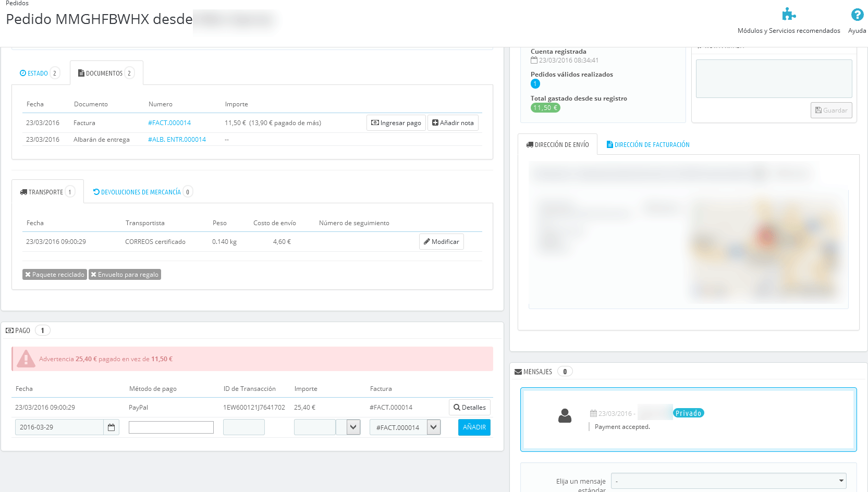Screen dimensions: 868x492
Task: Click the user avatar icon in Mensajes
Action: 565,415
